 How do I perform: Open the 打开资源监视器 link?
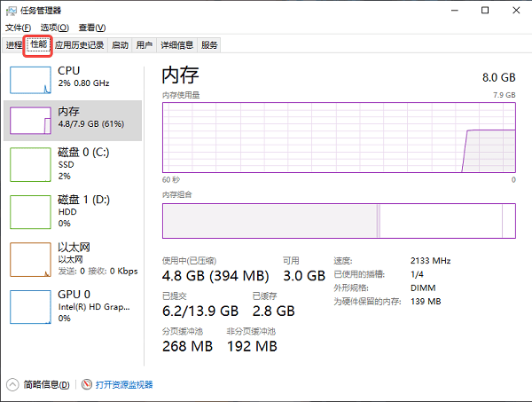click(x=124, y=385)
